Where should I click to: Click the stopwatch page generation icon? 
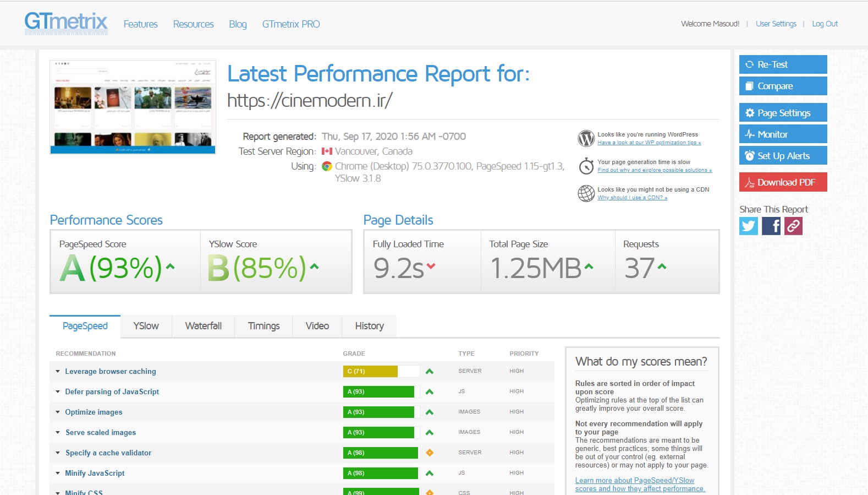pos(586,166)
